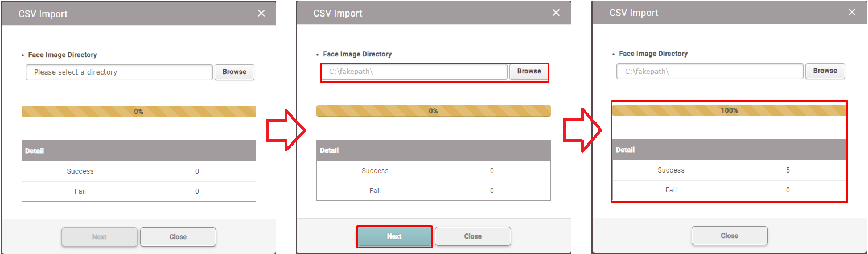The width and height of the screenshot is (868, 254).
Task: Click Browse beside 'Please select a directory'
Action: 234,72
